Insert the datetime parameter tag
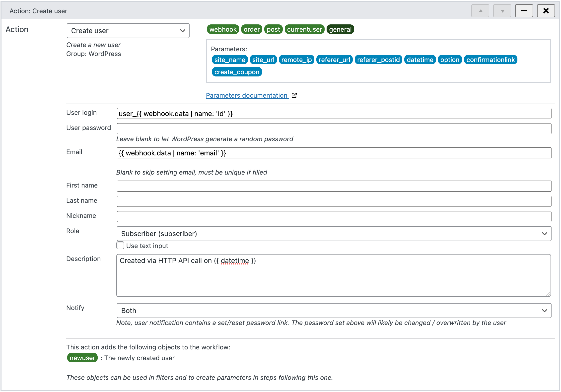The width and height of the screenshot is (561, 392). (x=420, y=60)
